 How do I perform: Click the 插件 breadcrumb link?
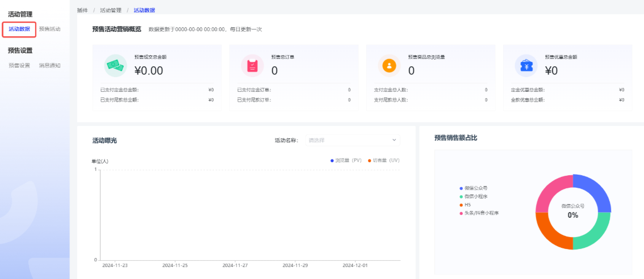pos(82,10)
